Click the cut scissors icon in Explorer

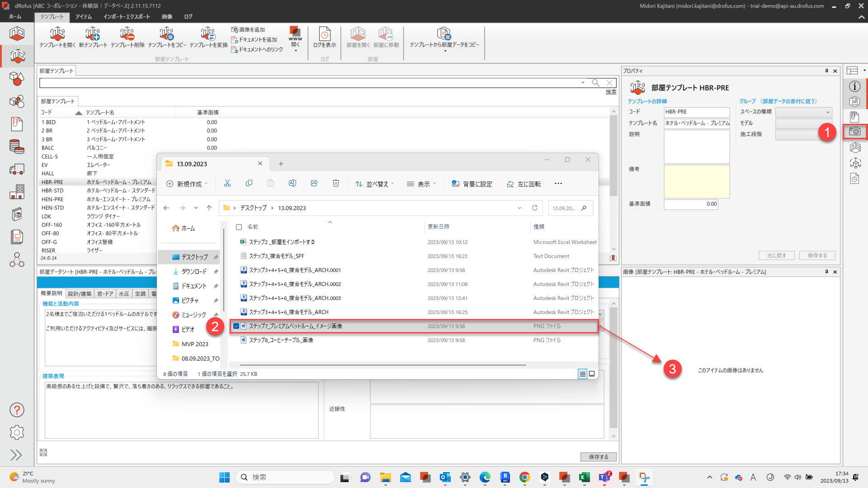[227, 183]
